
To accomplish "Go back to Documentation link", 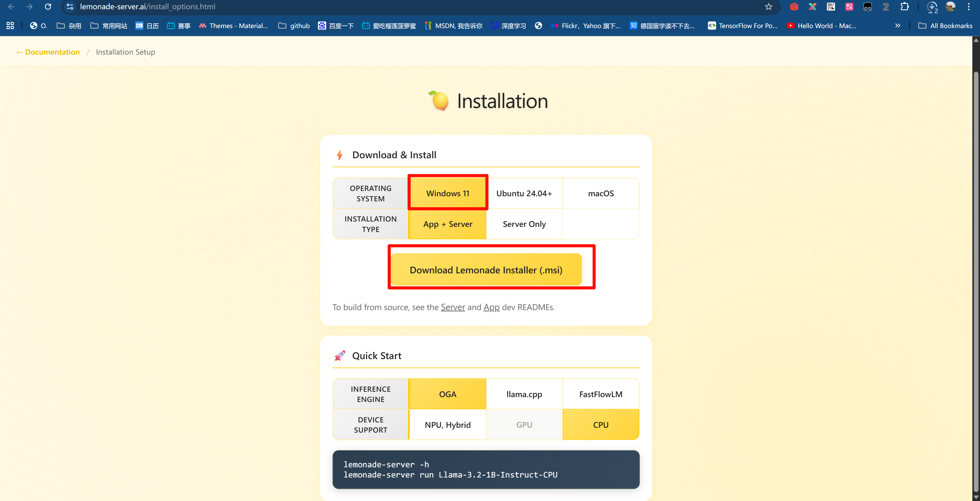I will click(48, 52).
